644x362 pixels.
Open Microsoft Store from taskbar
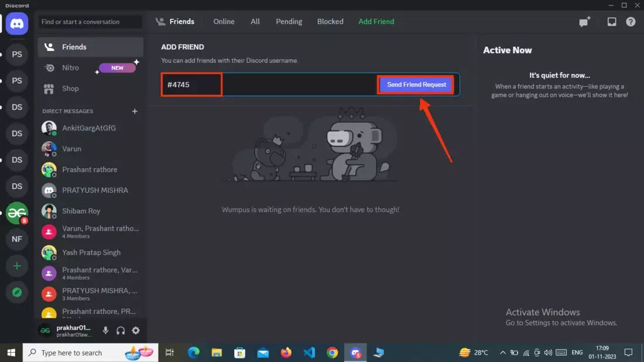point(239,353)
